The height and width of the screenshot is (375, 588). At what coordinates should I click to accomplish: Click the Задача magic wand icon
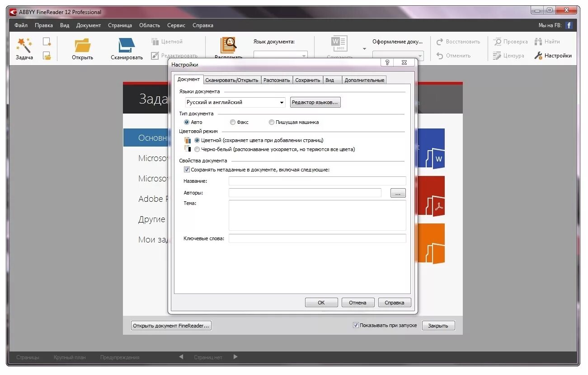pos(24,45)
